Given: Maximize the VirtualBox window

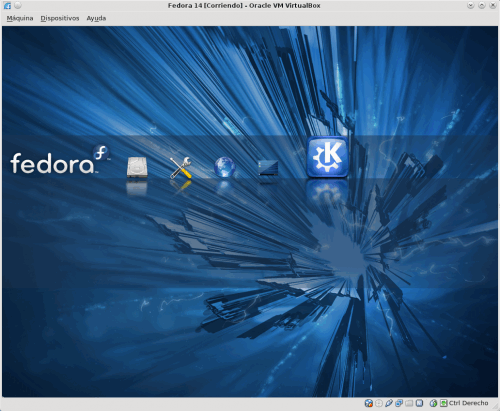Looking at the screenshot, I should coord(482,5).
